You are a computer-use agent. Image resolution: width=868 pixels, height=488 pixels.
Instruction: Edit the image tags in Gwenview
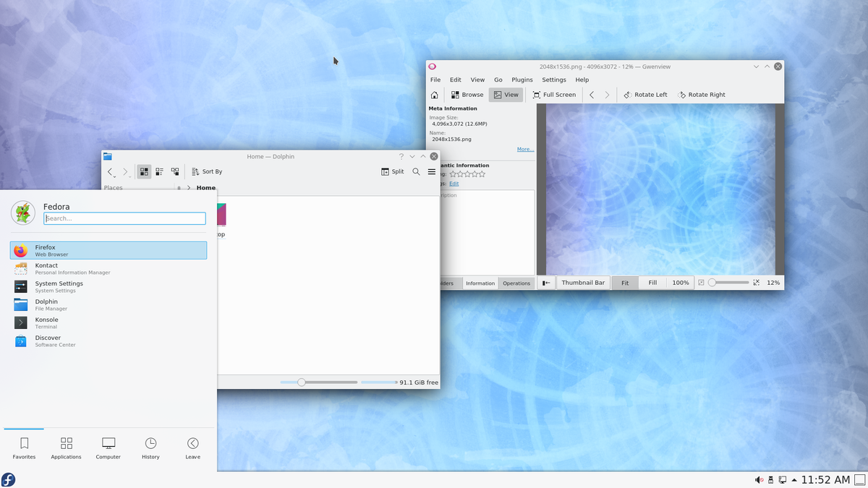(x=454, y=183)
